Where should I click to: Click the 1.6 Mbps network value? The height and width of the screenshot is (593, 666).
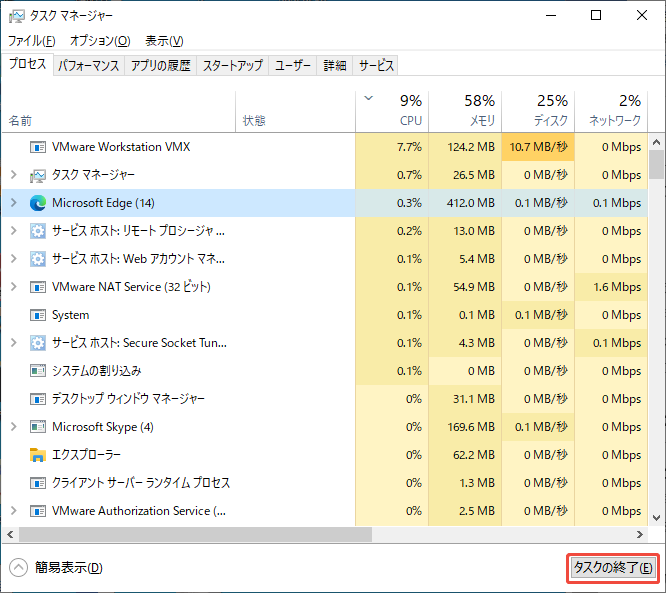(x=617, y=287)
